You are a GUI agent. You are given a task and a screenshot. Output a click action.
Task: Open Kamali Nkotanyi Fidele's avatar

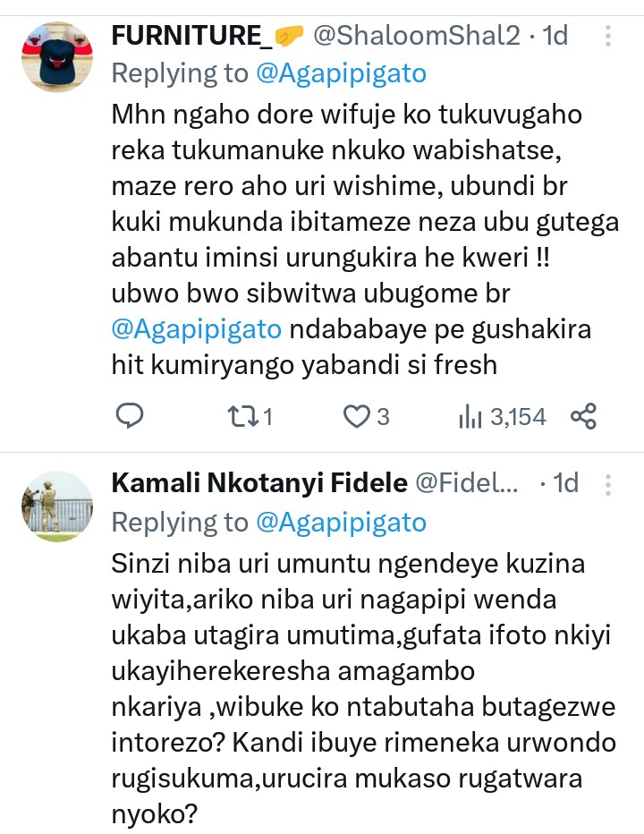click(x=57, y=506)
